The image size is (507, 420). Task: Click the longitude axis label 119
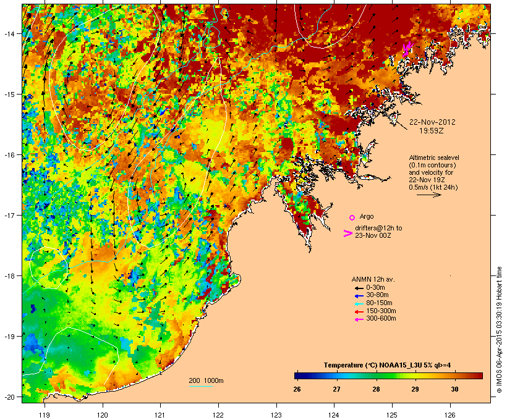(x=45, y=415)
